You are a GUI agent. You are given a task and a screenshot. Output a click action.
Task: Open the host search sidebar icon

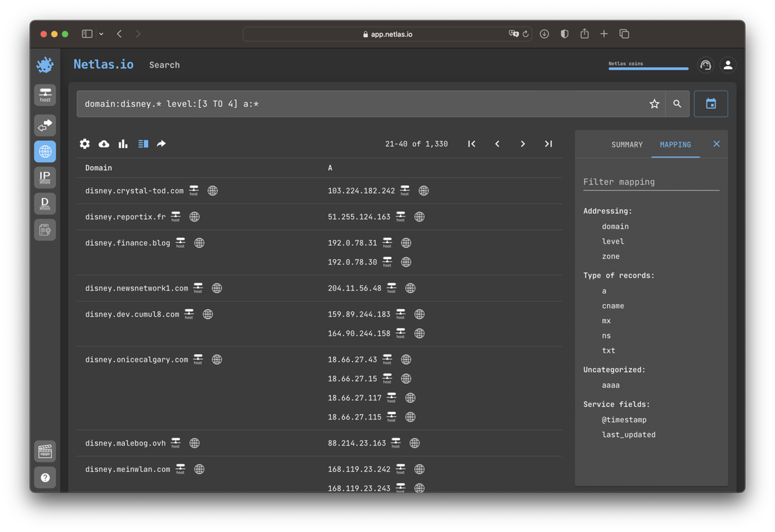(45, 94)
